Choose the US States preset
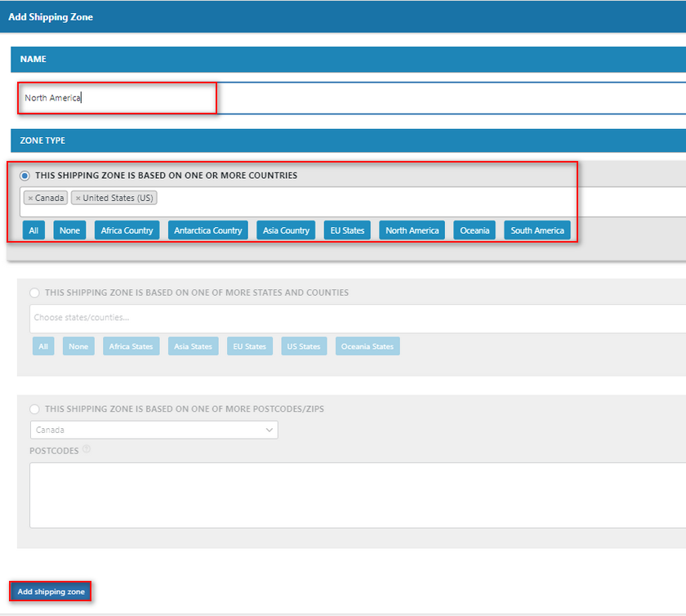This screenshot has width=686, height=616. pyautogui.click(x=304, y=346)
